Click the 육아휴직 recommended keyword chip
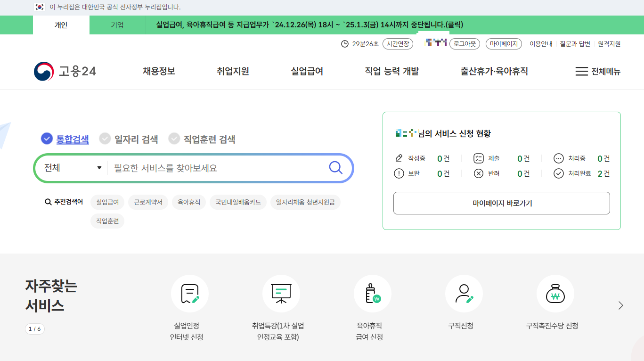 click(x=189, y=202)
